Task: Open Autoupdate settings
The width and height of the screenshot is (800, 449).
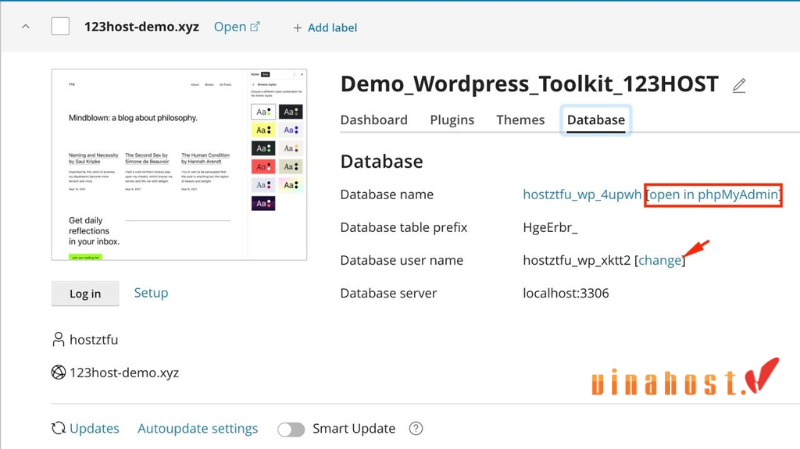Action: pos(198,429)
